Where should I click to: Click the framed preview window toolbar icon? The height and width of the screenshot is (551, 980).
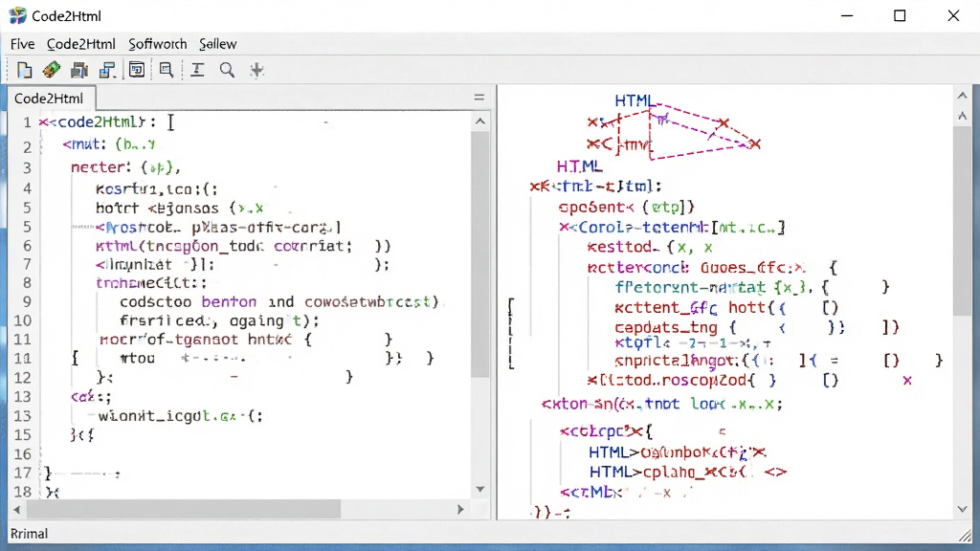(136, 70)
